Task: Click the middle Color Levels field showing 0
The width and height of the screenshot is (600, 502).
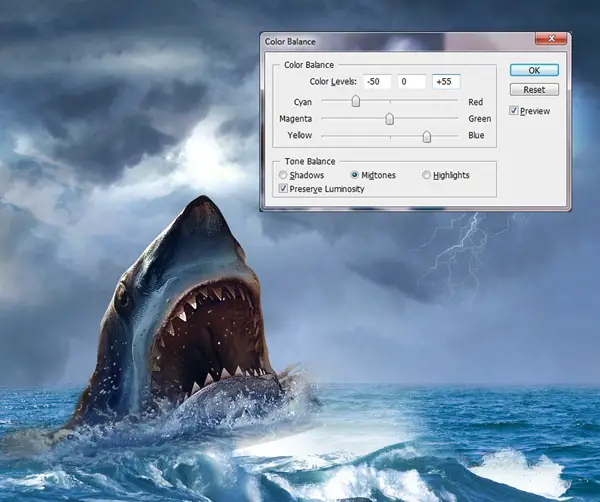Action: click(x=410, y=82)
